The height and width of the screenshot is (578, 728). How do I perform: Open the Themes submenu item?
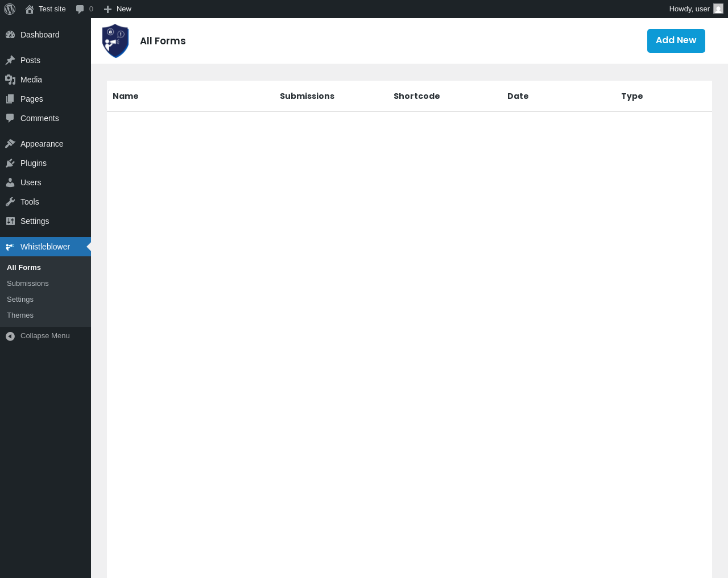click(x=20, y=315)
